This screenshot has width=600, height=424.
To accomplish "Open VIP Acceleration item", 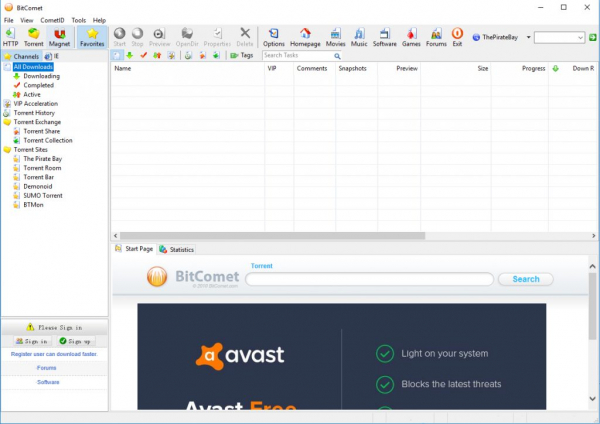I will point(36,104).
